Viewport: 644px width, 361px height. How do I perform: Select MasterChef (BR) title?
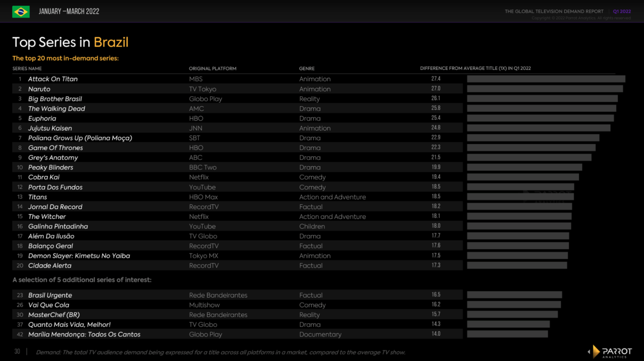click(54, 315)
